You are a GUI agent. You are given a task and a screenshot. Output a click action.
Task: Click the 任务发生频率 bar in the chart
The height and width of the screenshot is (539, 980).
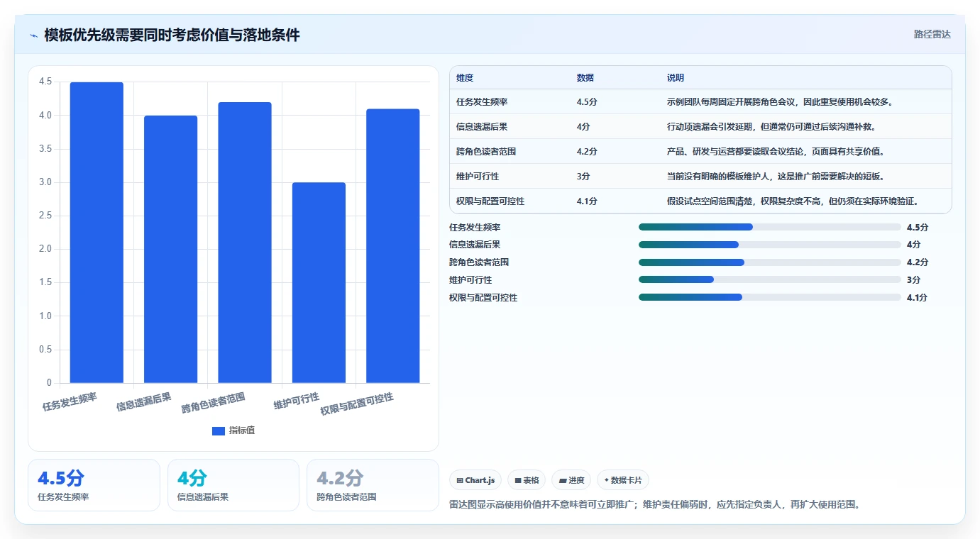(97, 233)
